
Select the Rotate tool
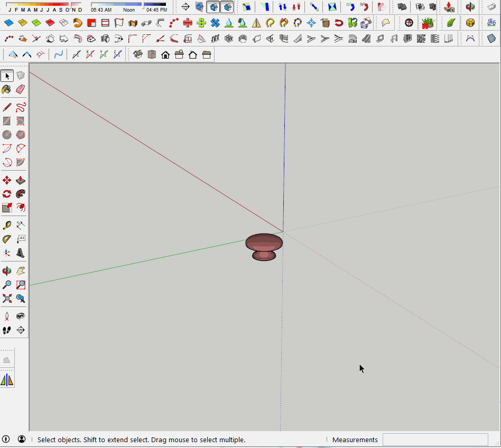coord(7,194)
